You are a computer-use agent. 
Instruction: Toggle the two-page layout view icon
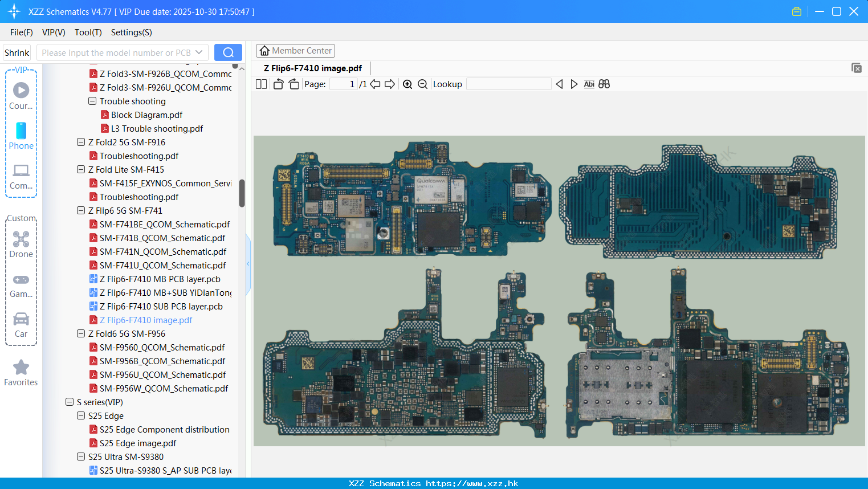click(261, 84)
